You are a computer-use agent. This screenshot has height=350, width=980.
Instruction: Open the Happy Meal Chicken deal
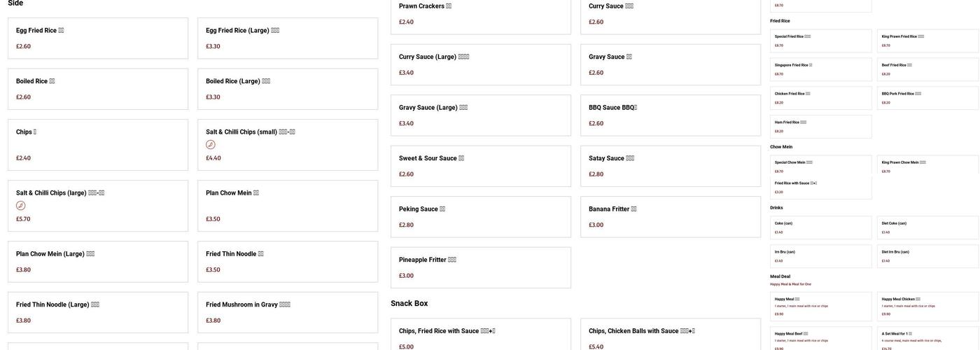(927, 306)
